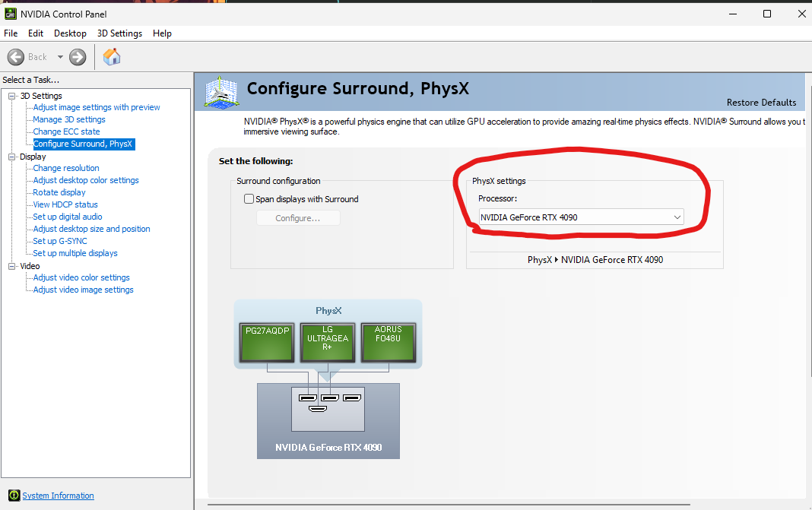
Task: Click the 3D Settings tree label
Action: click(x=41, y=96)
